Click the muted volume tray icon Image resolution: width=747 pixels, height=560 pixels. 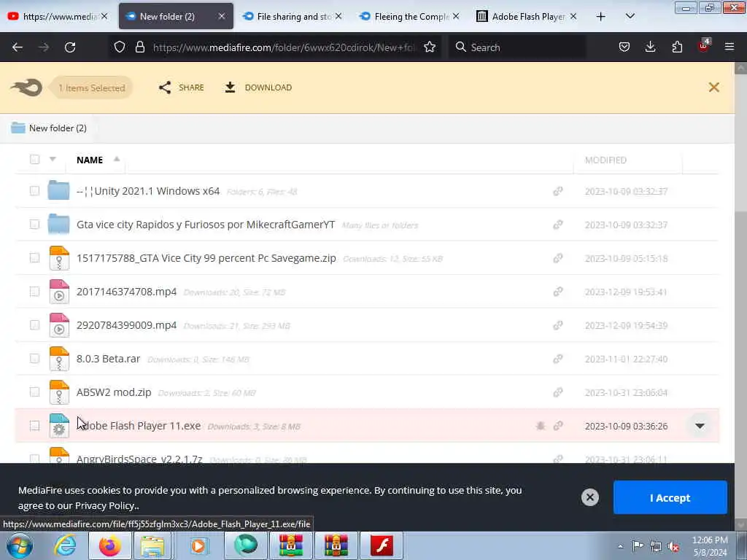tap(673, 546)
